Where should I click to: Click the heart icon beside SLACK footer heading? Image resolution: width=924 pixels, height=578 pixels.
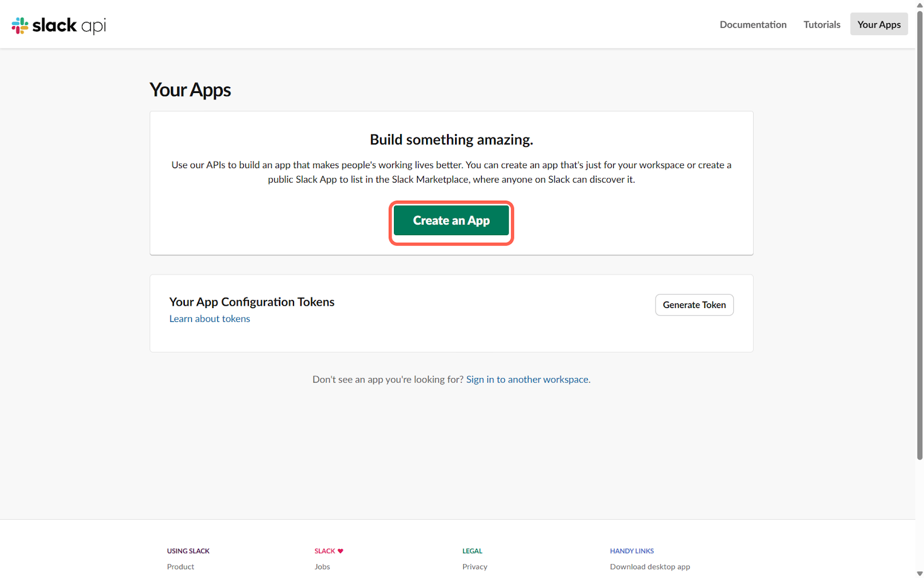(341, 551)
